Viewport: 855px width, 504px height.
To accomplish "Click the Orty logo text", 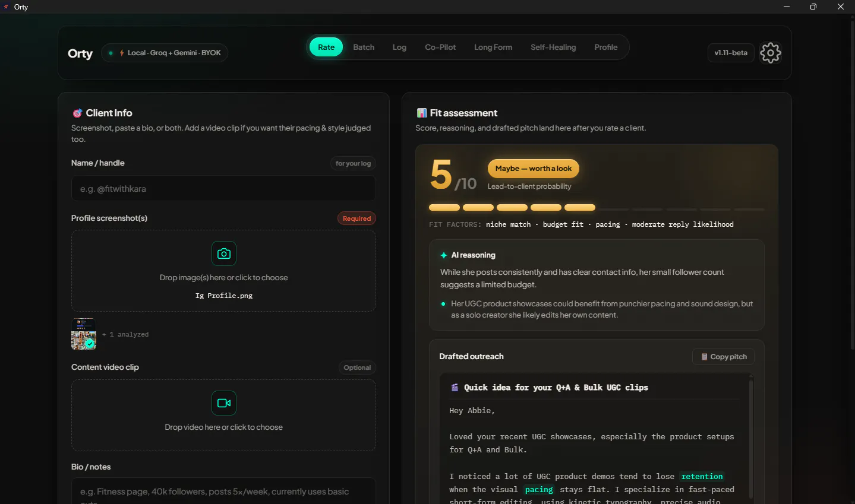I will pos(80,53).
